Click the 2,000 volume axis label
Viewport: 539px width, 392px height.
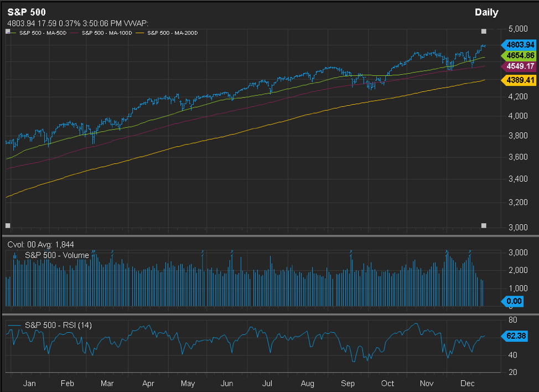tap(517, 270)
